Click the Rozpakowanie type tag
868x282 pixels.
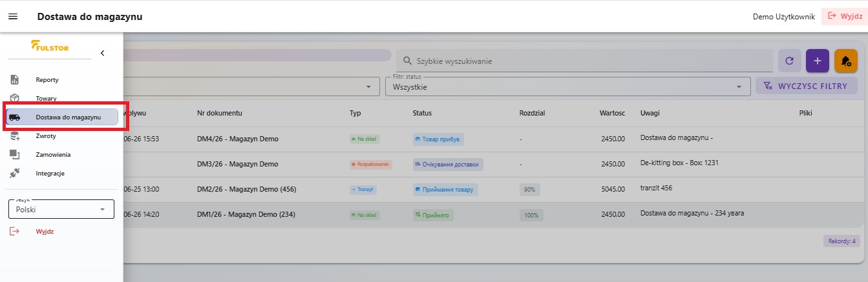(x=370, y=164)
